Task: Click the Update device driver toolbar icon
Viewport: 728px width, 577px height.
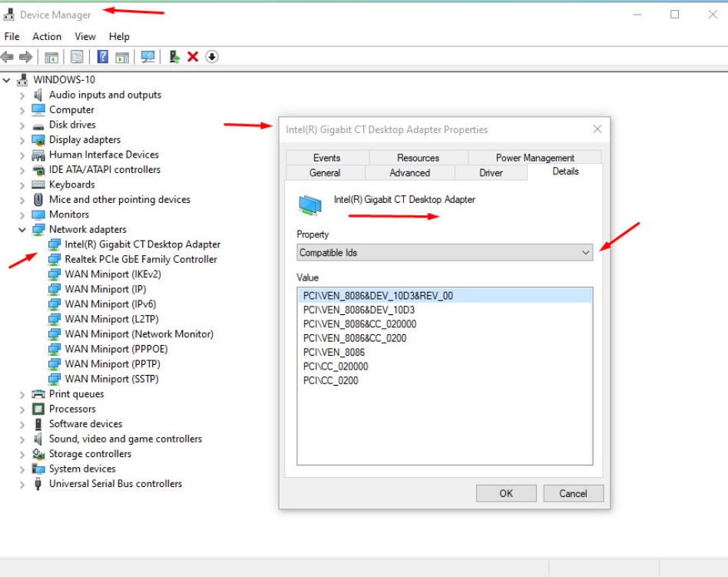Action: 174,57
